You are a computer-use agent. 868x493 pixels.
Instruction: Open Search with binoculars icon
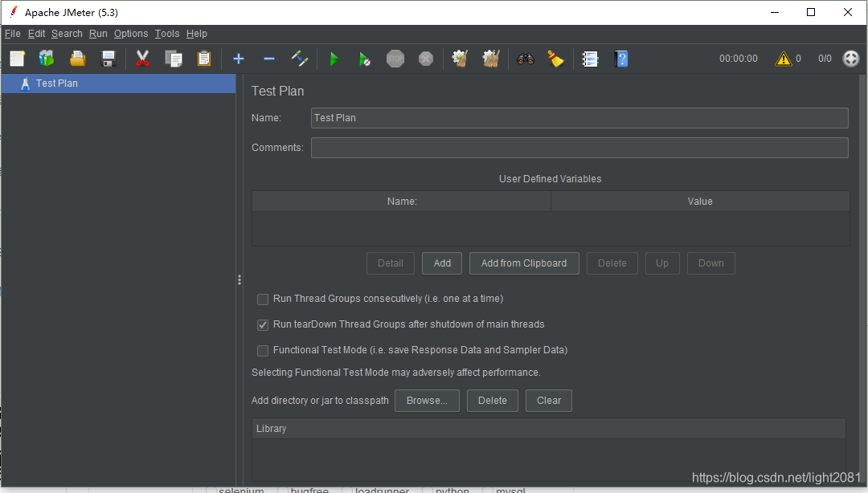[526, 59]
